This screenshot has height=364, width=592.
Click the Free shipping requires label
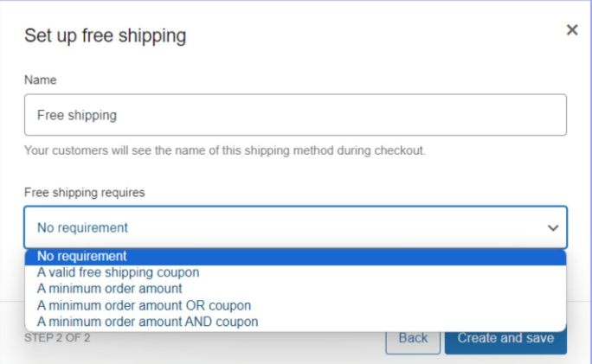pyautogui.click(x=84, y=192)
